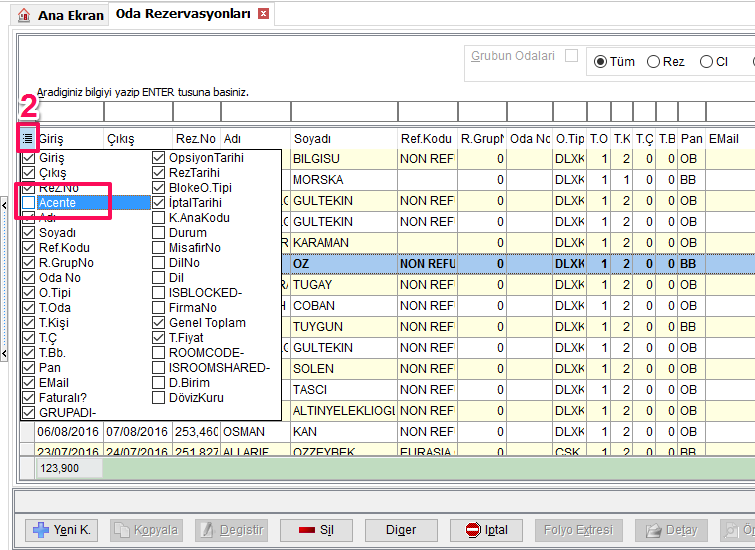This screenshot has width=755, height=550.
Task: Click the lower side panel collapse arrow
Action: [4, 354]
